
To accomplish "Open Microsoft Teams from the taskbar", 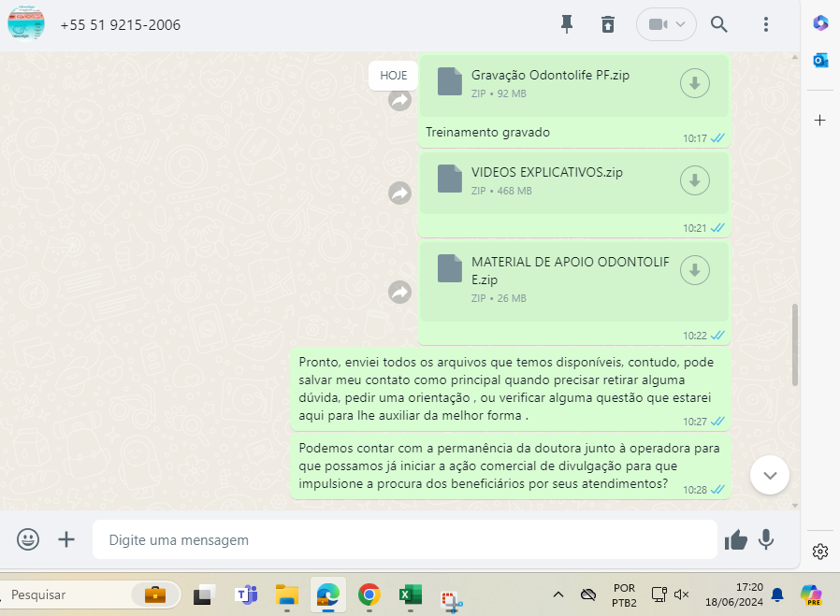I will [x=246, y=595].
